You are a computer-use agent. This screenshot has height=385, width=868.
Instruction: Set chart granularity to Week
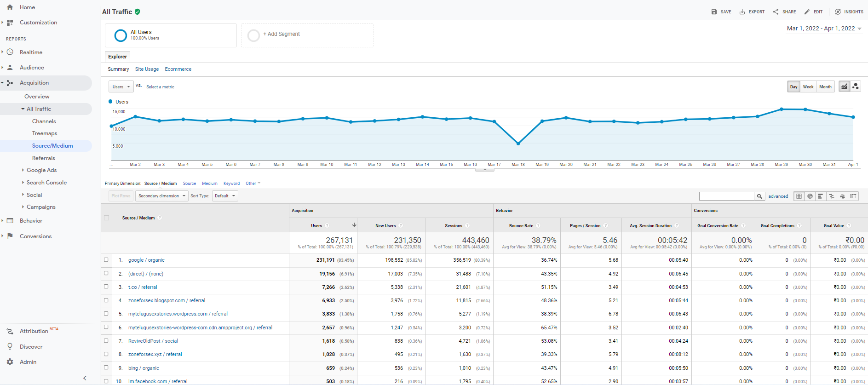tap(808, 87)
